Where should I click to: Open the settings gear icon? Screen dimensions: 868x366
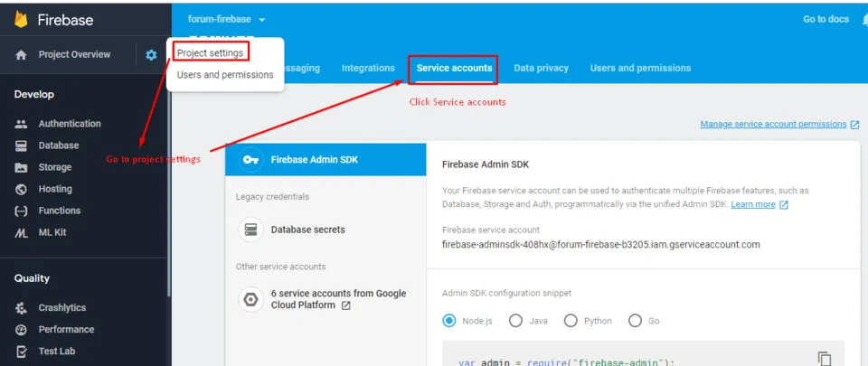click(151, 55)
